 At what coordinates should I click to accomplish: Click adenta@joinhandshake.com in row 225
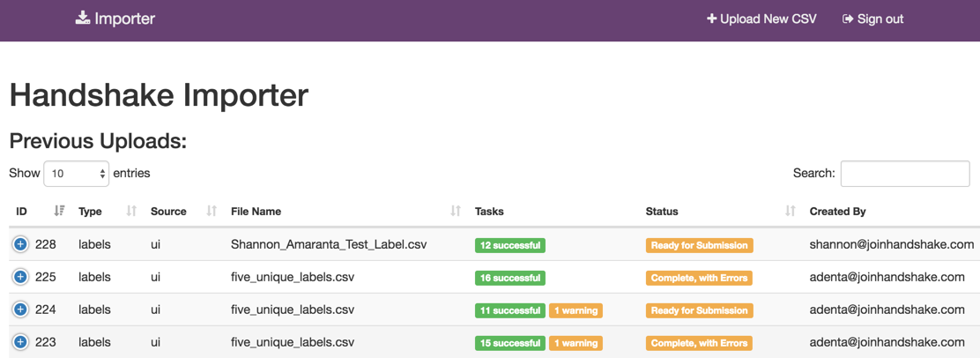887,277
